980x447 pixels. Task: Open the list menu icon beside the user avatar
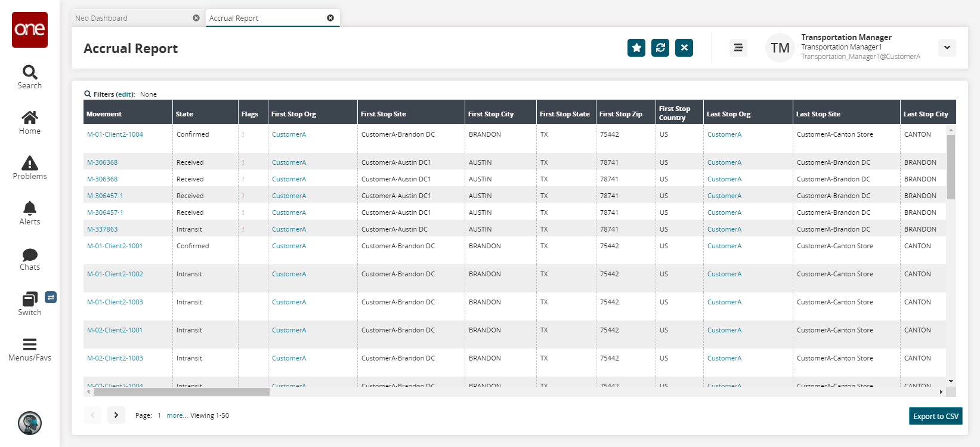tap(738, 48)
